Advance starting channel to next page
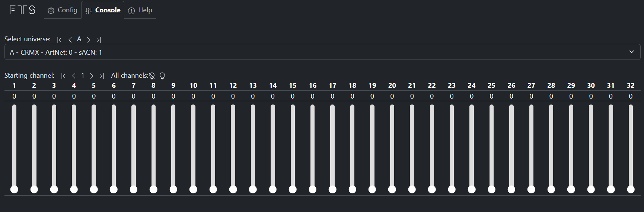Viewport: 644px width, 212px height. [x=92, y=76]
